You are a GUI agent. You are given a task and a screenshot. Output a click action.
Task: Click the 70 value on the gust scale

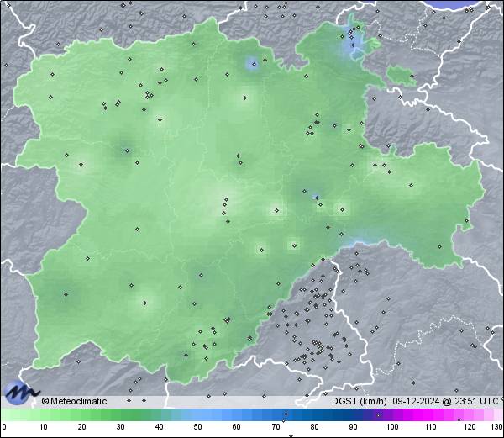tap(276, 427)
